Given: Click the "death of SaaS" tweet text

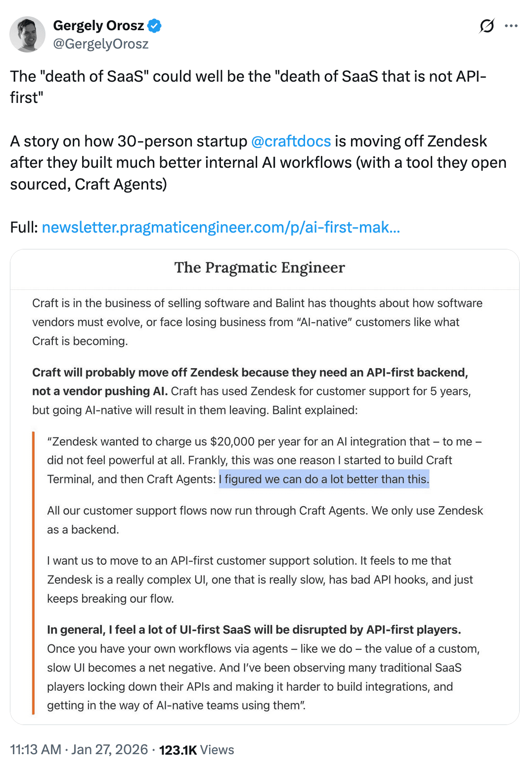Looking at the screenshot, I should tap(248, 77).
